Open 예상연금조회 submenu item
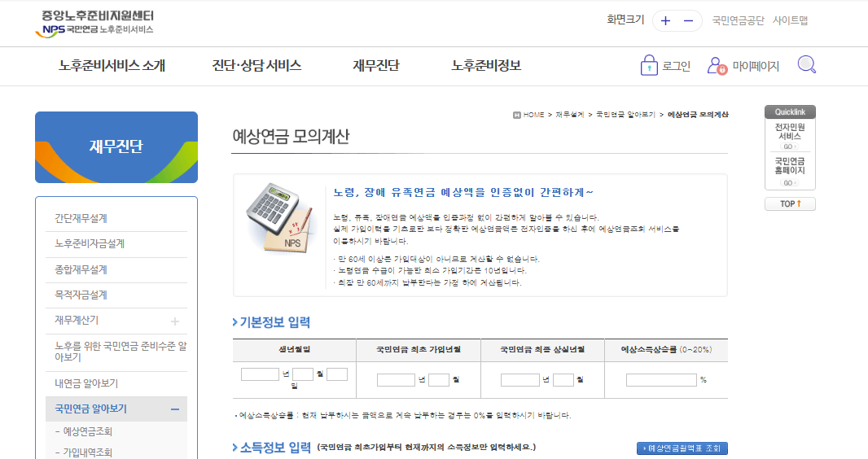The width and height of the screenshot is (868, 459). (x=87, y=432)
